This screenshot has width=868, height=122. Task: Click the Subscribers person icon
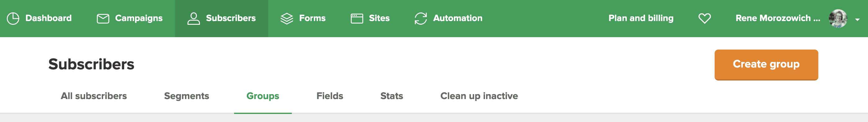pyautogui.click(x=193, y=19)
